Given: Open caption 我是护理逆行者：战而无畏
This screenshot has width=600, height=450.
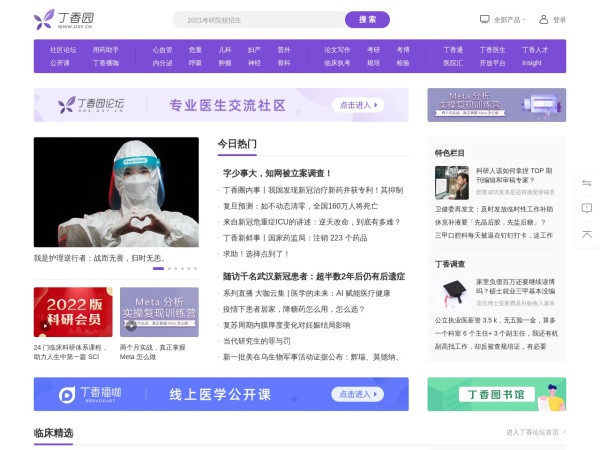Looking at the screenshot, I should 99,258.
